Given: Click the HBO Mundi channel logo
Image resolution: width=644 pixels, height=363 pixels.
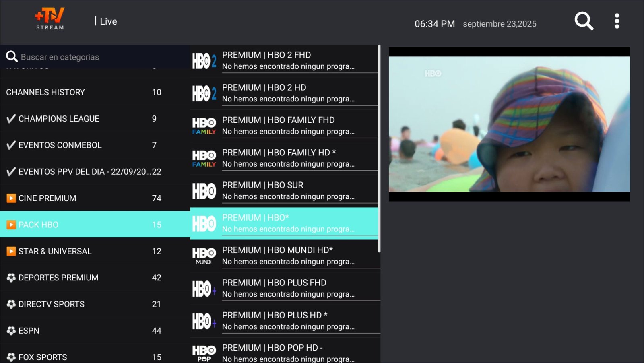Looking at the screenshot, I should [x=204, y=256].
